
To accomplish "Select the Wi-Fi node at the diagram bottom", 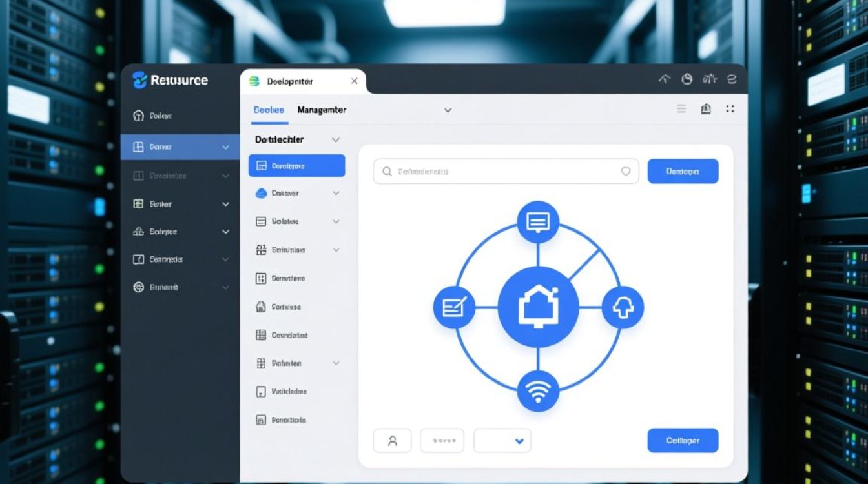I will point(538,391).
